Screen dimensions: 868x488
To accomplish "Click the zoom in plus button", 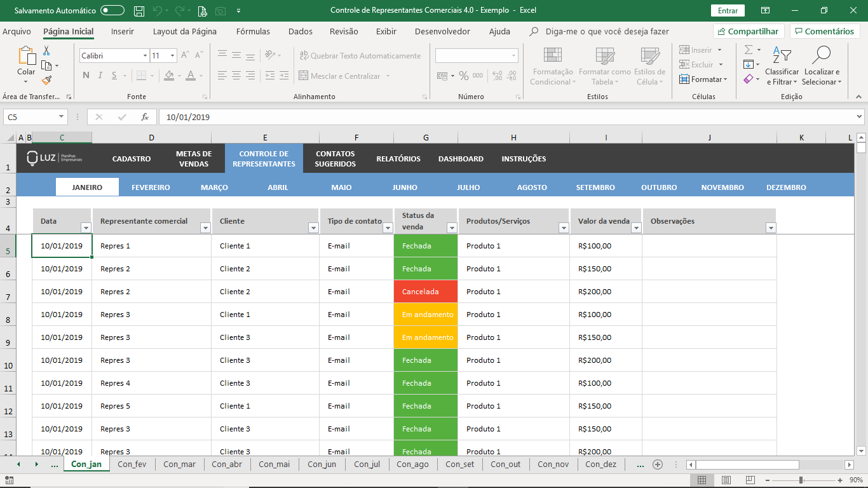I will (x=840, y=480).
